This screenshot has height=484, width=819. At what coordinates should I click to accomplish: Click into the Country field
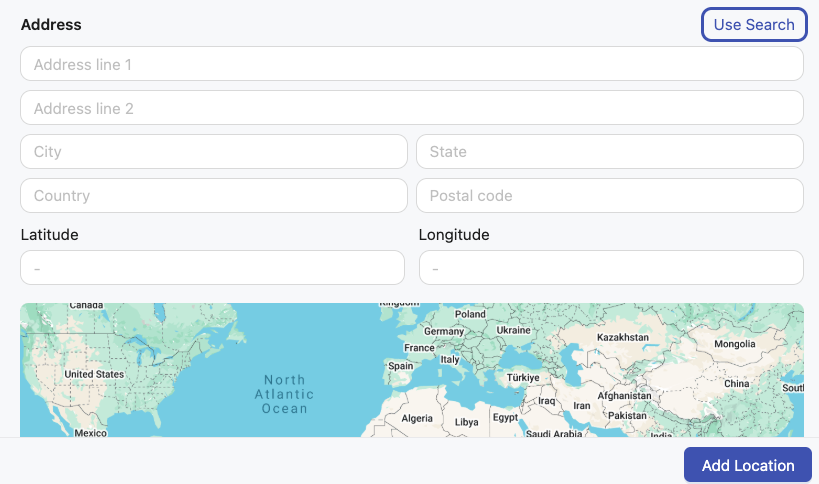(214, 195)
